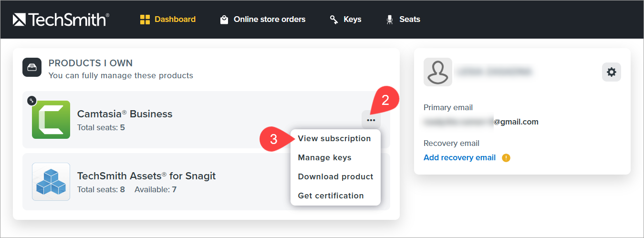Click Add recovery email link
Image resolution: width=644 pixels, height=238 pixels.
click(x=460, y=157)
